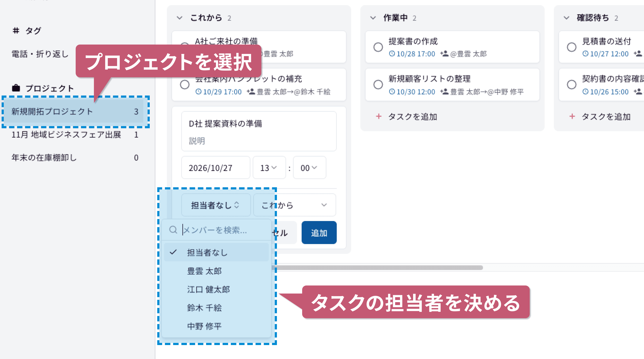This screenshot has width=644, height=359.
Task: Mark 会社案内パンフレットの補充 task as complete
Action: 184,84
